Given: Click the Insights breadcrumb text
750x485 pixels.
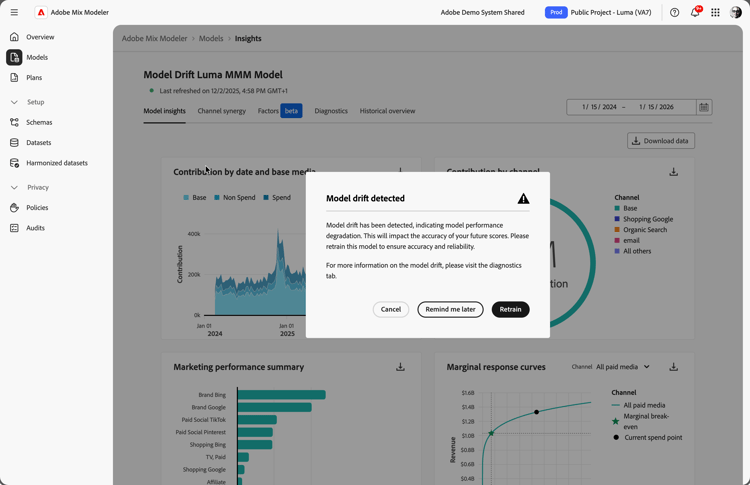Looking at the screenshot, I should pos(248,38).
